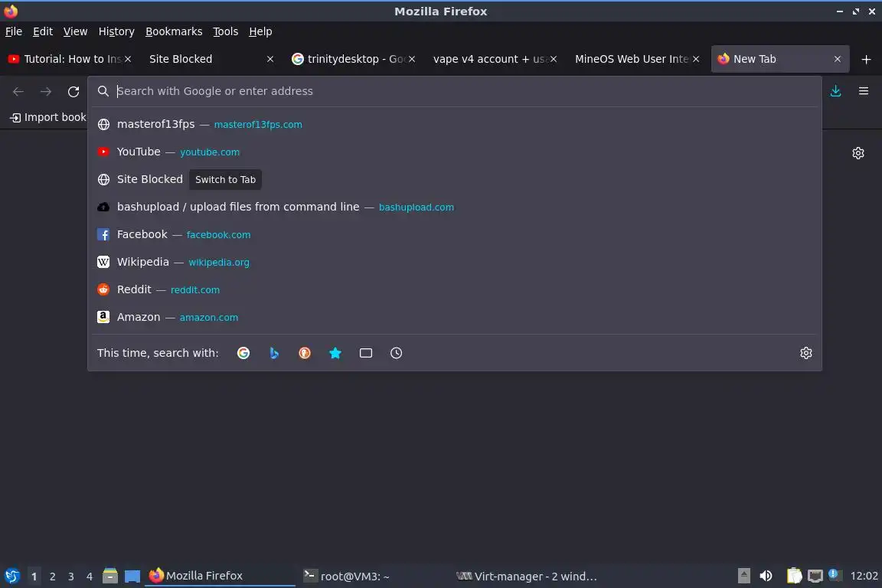Close the vape v4 account tab
882x588 pixels.
[x=554, y=59]
